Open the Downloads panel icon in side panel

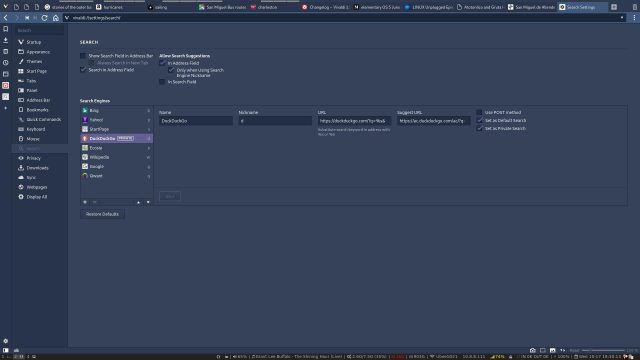pos(6,40)
